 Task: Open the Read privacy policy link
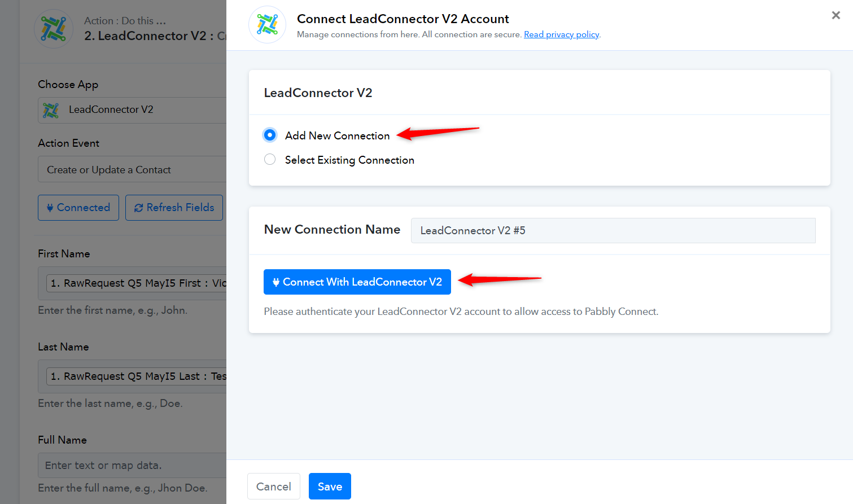pos(562,34)
